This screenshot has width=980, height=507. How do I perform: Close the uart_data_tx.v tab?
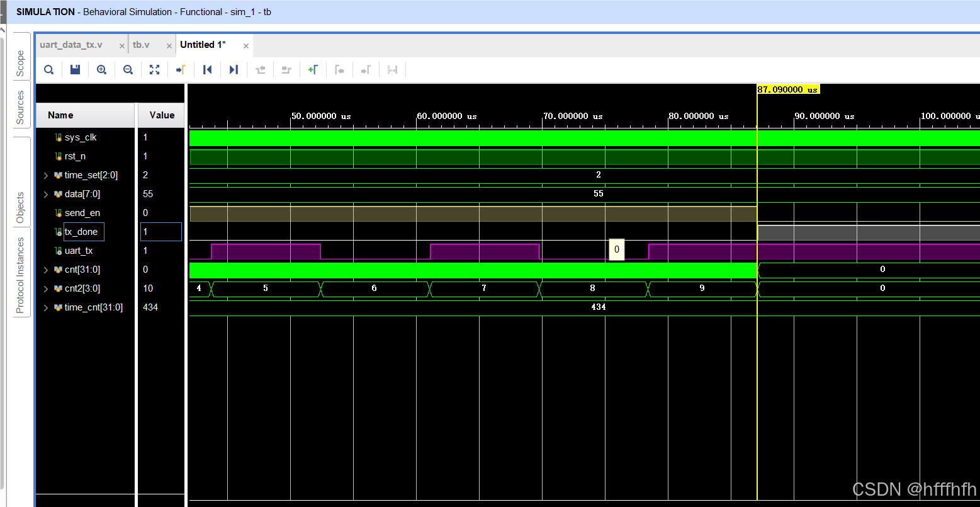[121, 46]
